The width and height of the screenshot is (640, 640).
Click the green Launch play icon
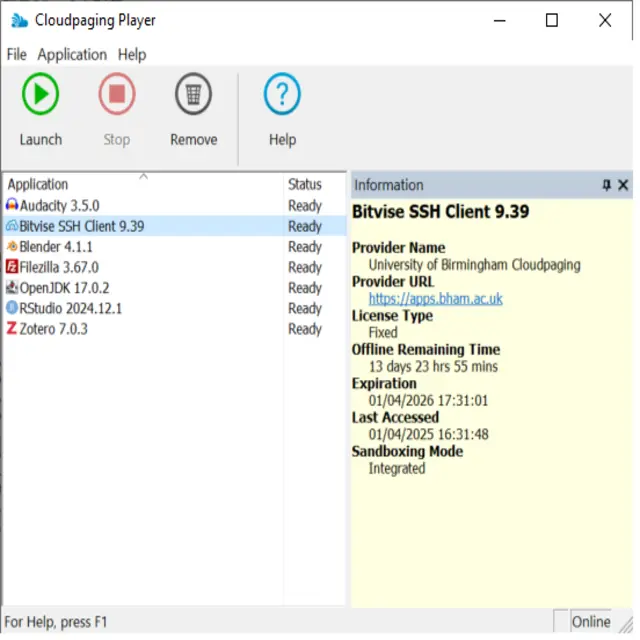[x=40, y=94]
